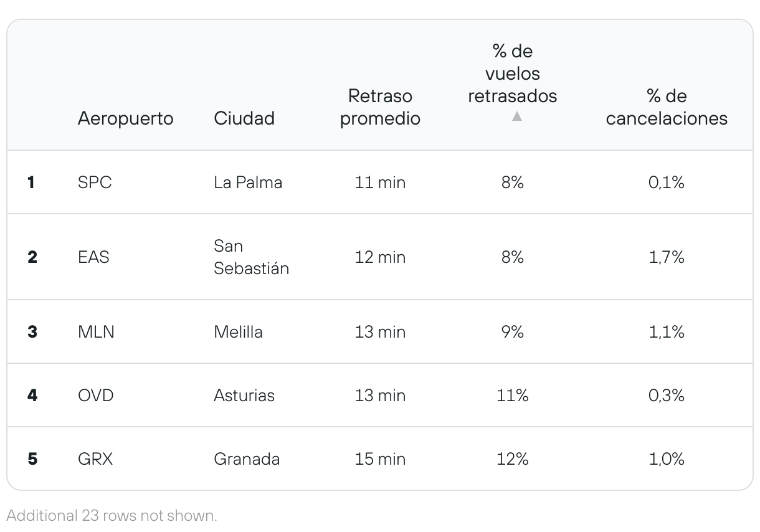The height and width of the screenshot is (532, 760).
Task: Sort by % de cancelaciones header
Action: 666,107
